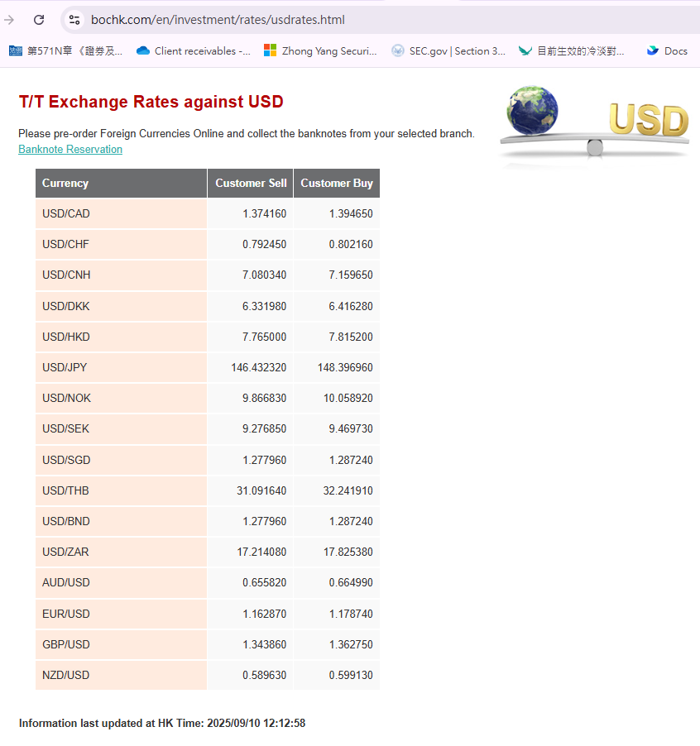Open the site information icon in address bar
Screen dimensions: 700x746
coord(74,20)
